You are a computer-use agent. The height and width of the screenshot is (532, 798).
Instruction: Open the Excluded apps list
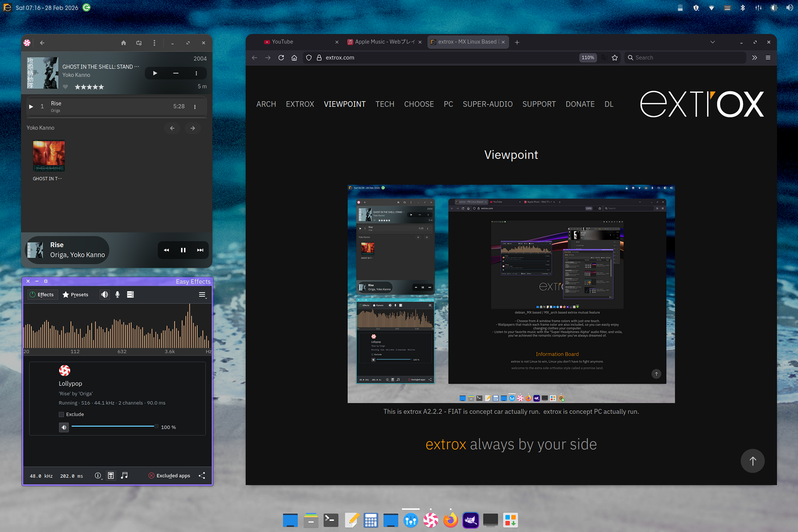[170, 475]
